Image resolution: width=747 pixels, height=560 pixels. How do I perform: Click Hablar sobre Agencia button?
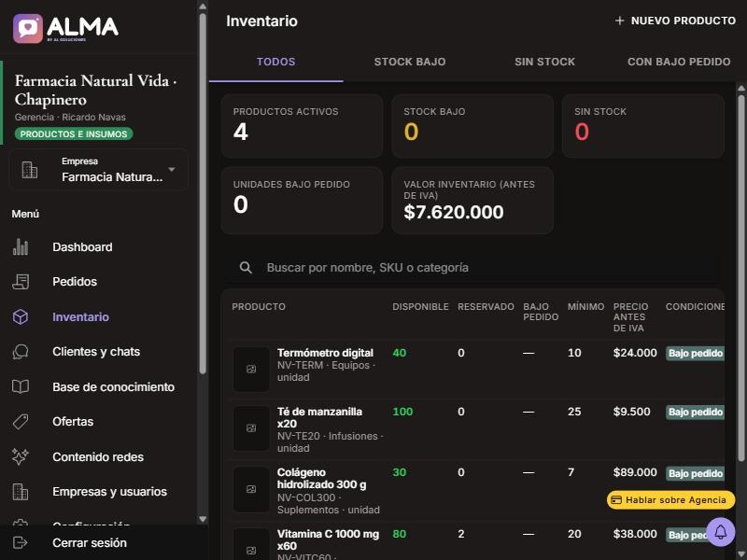tap(670, 500)
